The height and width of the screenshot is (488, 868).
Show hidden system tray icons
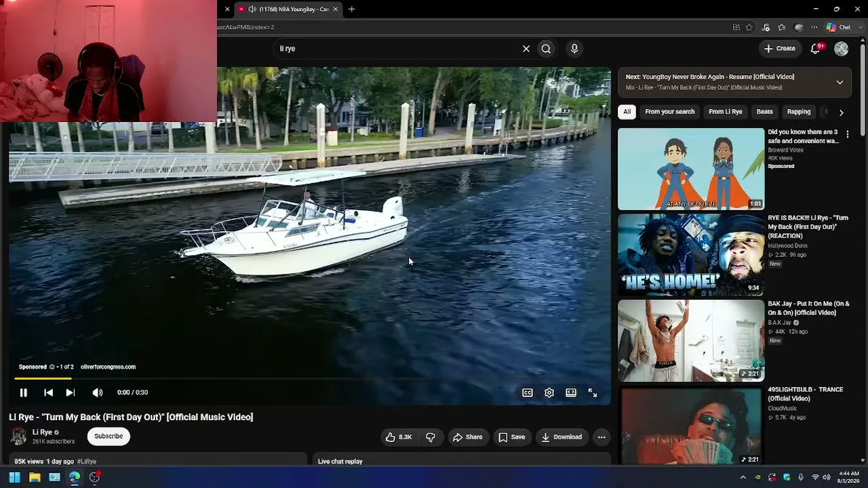click(x=743, y=477)
